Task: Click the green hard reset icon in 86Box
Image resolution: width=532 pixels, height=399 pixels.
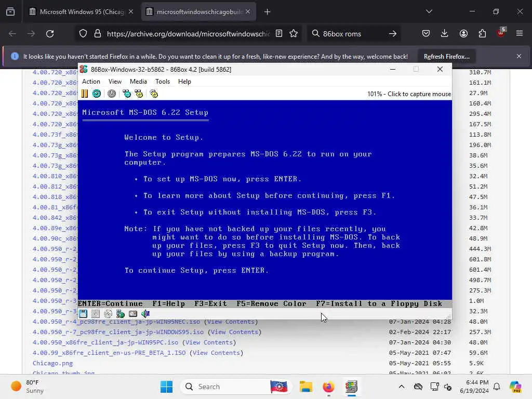Action: click(x=97, y=94)
